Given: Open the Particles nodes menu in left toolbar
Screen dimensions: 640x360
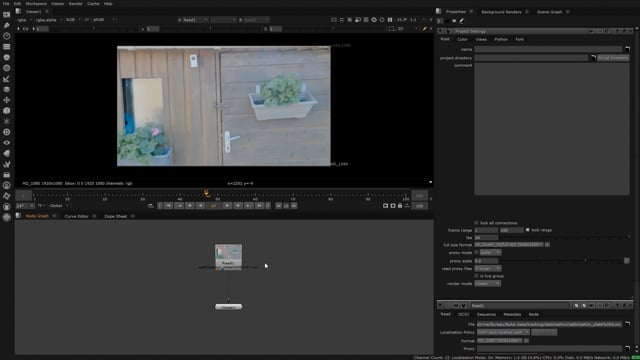Looking at the screenshot, I should tap(7, 121).
